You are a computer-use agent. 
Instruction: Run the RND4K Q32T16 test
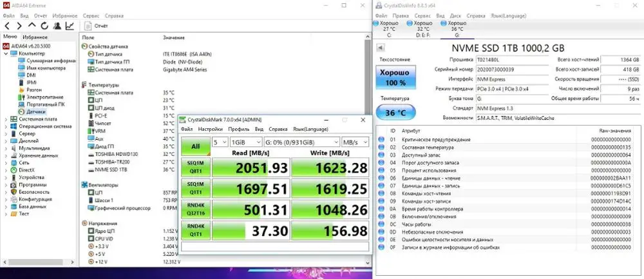pyautogui.click(x=196, y=209)
